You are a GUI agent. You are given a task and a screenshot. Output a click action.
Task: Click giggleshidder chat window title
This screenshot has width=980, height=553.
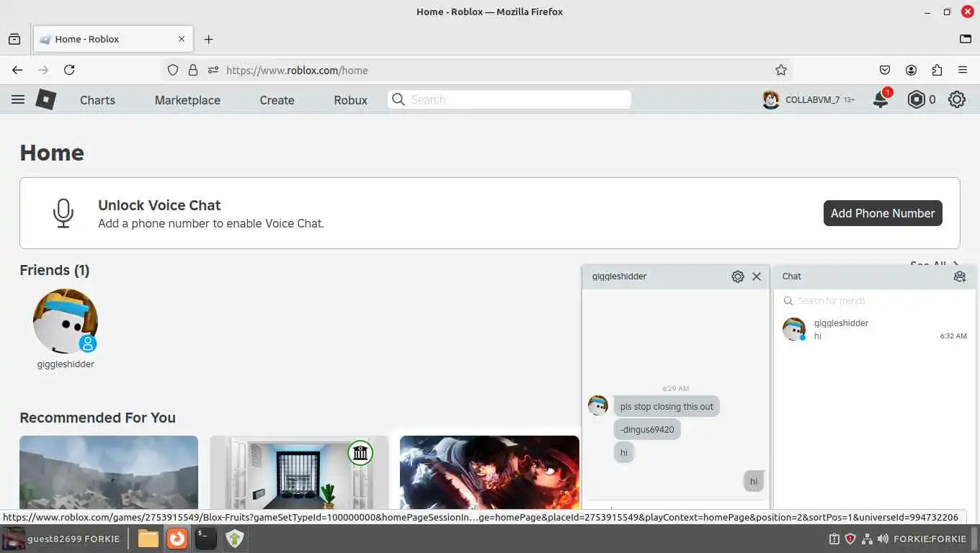point(620,276)
